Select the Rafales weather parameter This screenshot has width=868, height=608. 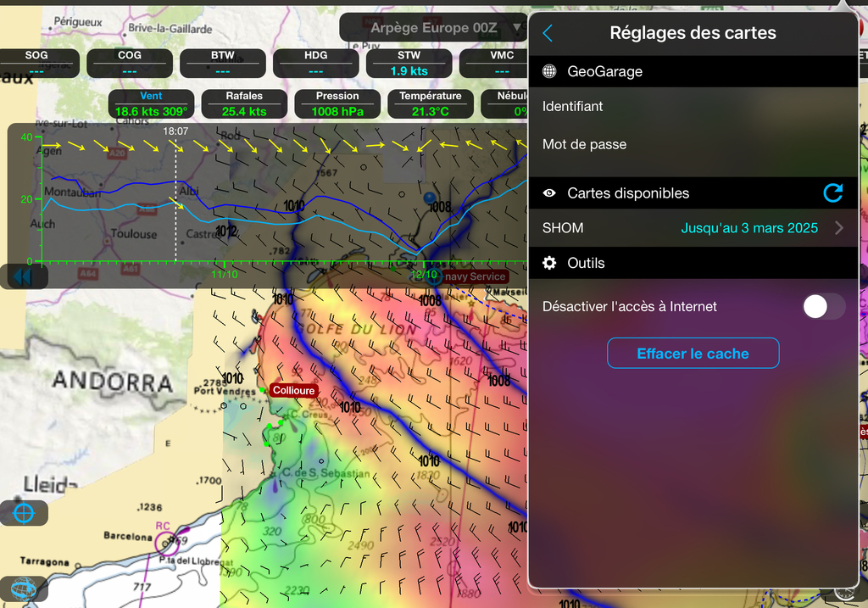click(244, 104)
